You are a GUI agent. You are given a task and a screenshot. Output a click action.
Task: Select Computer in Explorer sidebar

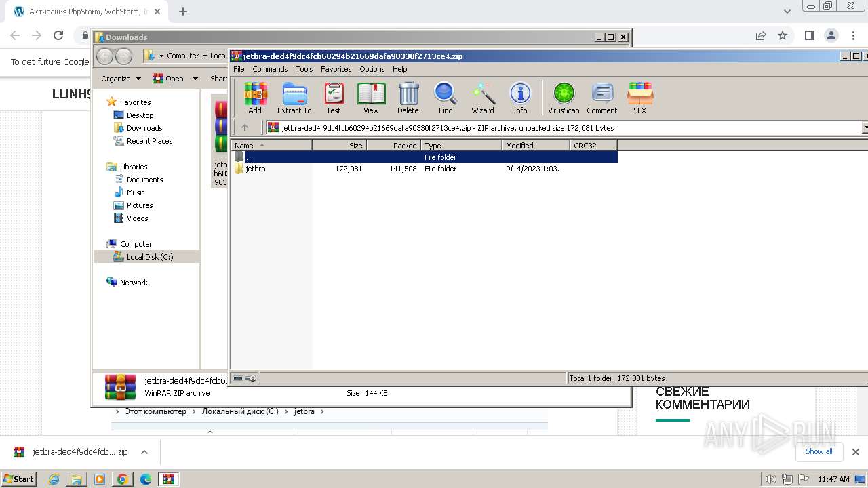point(136,244)
